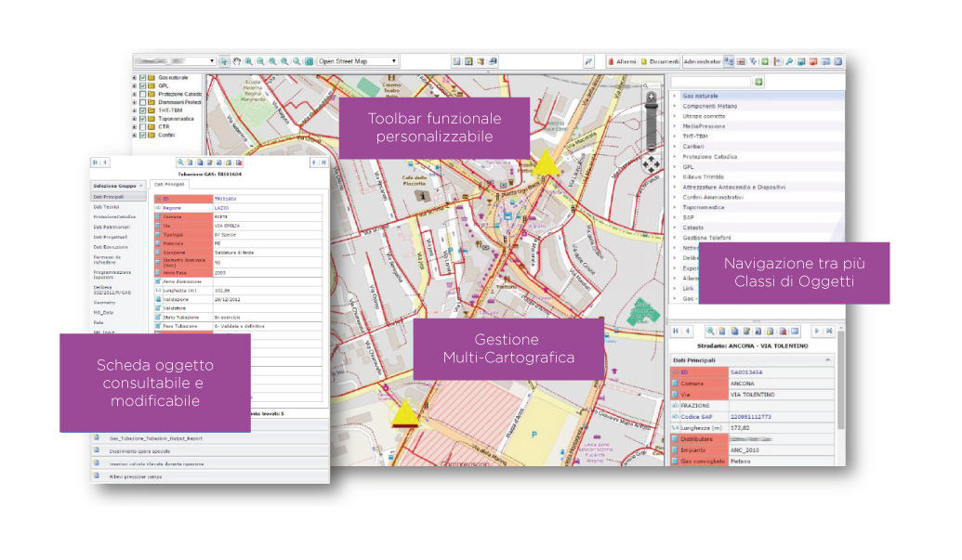Open the Open Street Map basemap dropdown
Viewport: 962px width, 560px height.
358,61
